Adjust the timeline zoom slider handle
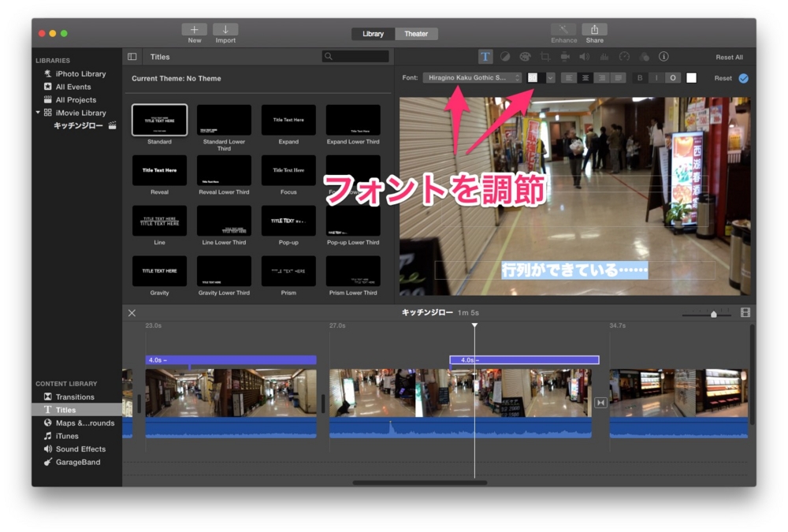This screenshot has width=788, height=532. click(714, 314)
